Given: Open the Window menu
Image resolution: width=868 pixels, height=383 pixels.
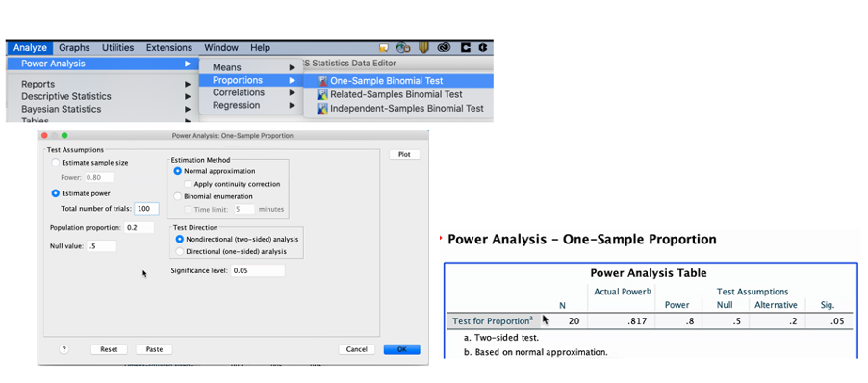Looking at the screenshot, I should (221, 48).
